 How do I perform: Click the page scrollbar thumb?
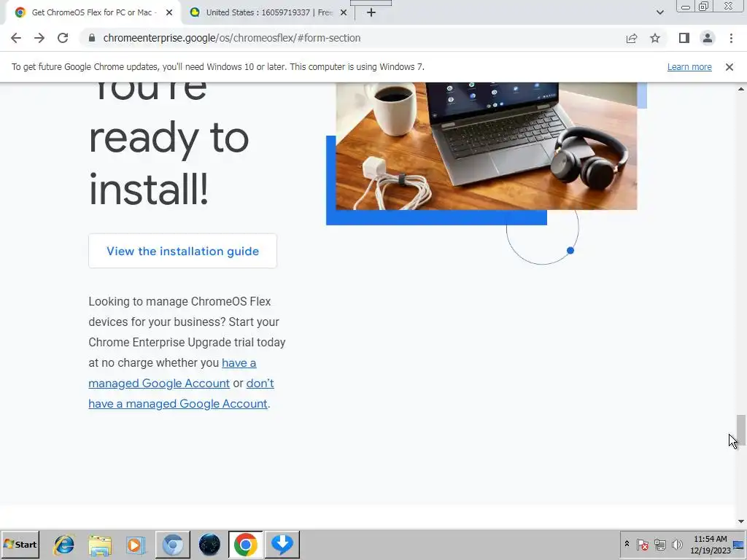[x=741, y=430]
